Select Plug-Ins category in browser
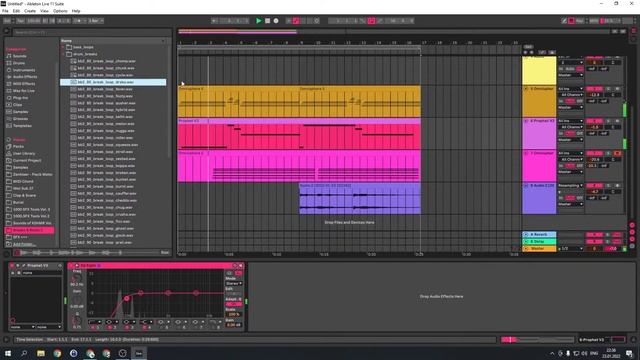Image resolution: width=640 pixels, height=360 pixels. [20, 98]
